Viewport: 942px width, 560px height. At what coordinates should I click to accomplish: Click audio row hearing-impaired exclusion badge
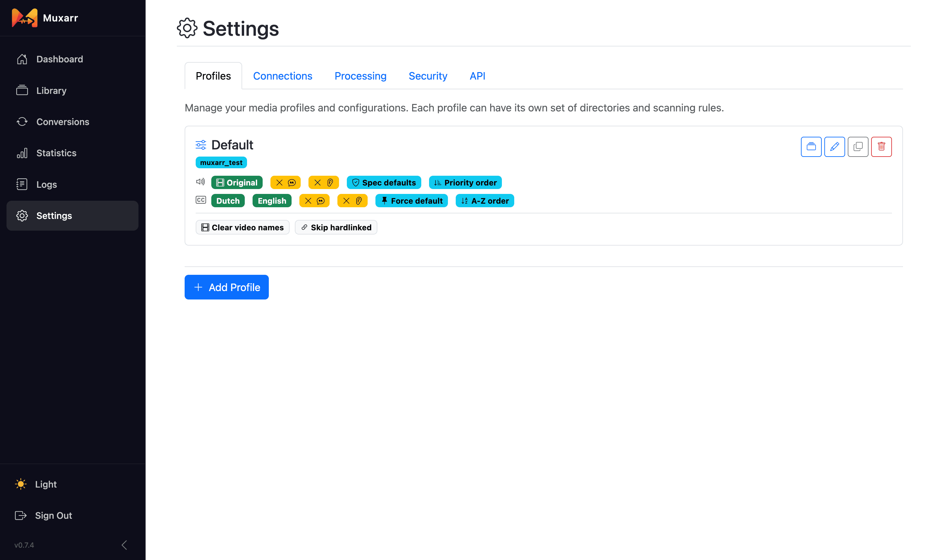[323, 183]
